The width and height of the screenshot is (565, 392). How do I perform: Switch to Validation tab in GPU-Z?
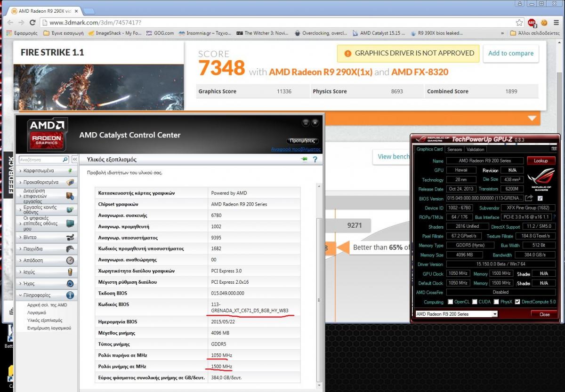pos(475,149)
